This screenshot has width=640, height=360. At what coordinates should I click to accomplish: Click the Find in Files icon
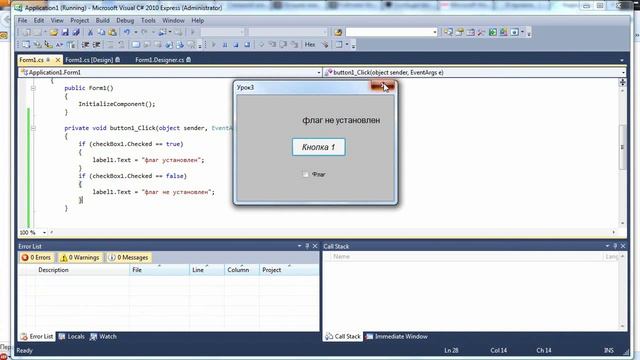coord(338,32)
